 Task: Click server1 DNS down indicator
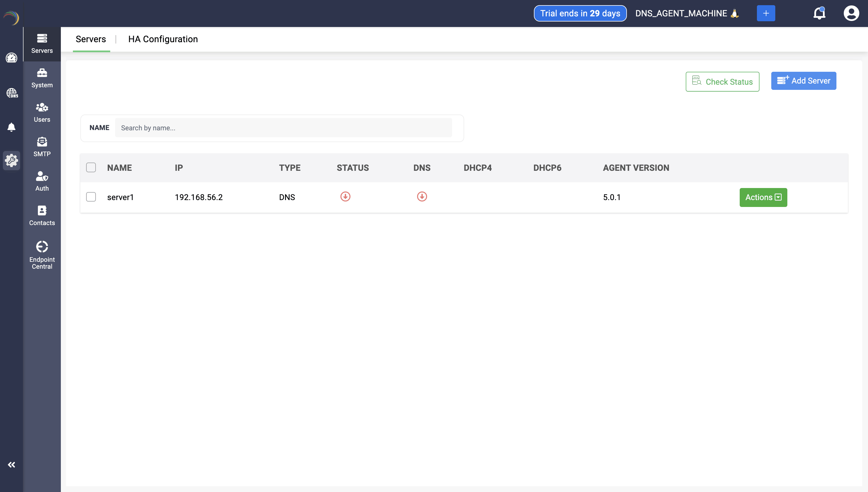click(x=422, y=197)
